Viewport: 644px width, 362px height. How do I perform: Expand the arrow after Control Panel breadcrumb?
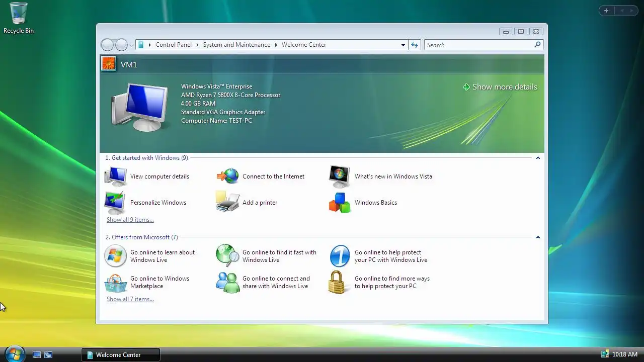point(197,45)
